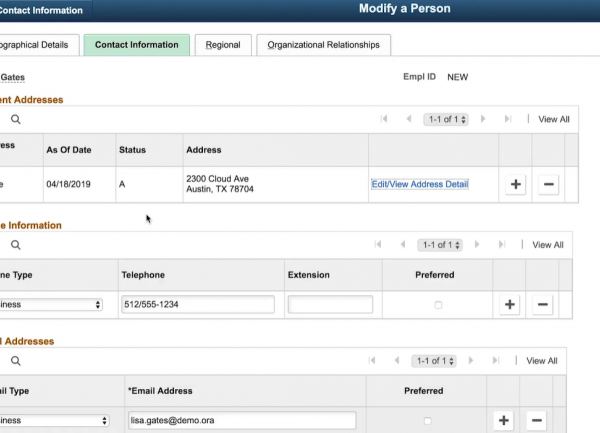
Task: Click the Telephone column header
Action: [x=143, y=275]
